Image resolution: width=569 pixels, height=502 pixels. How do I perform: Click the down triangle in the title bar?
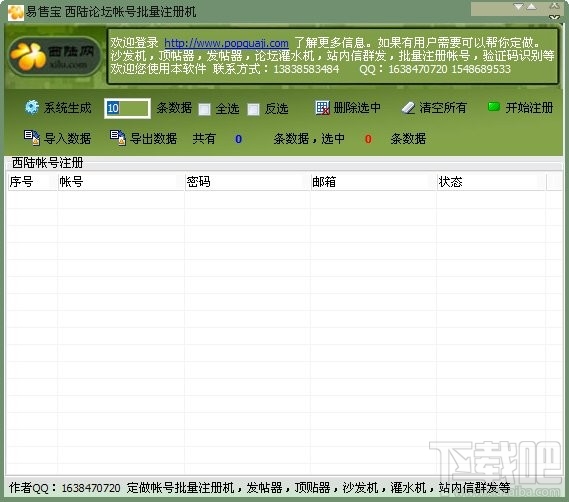pos(519,7)
